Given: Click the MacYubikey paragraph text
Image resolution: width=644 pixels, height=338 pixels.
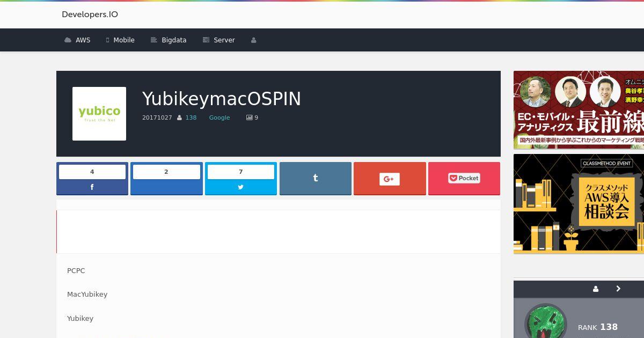Looking at the screenshot, I should [87, 295].
